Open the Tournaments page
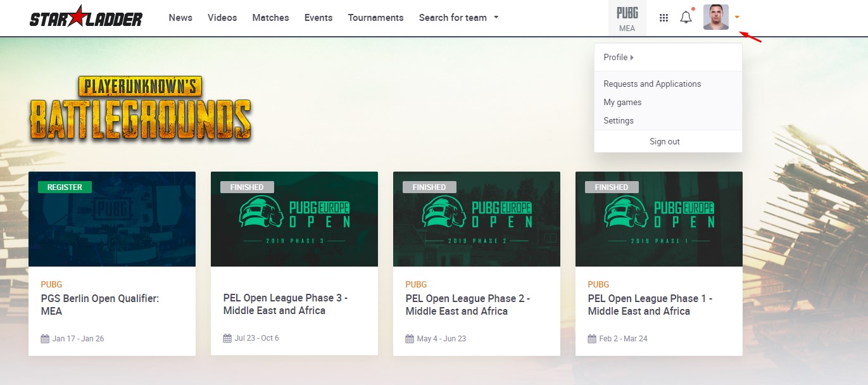The width and height of the screenshot is (868, 385). pyautogui.click(x=375, y=18)
